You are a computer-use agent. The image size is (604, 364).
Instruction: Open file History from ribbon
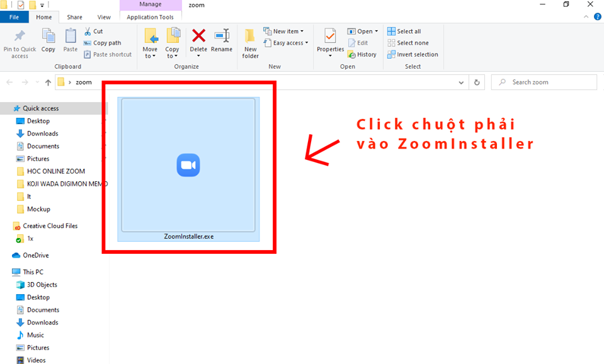(362, 54)
